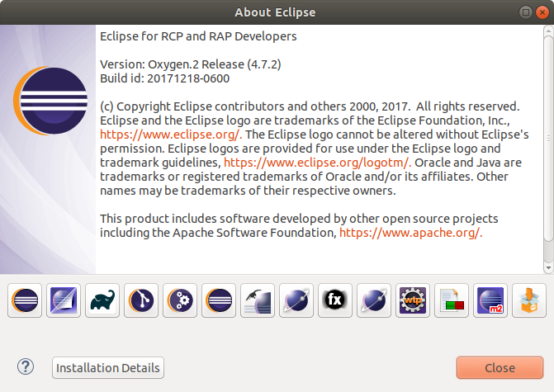Click the gears plug-in feature icon

click(x=180, y=300)
